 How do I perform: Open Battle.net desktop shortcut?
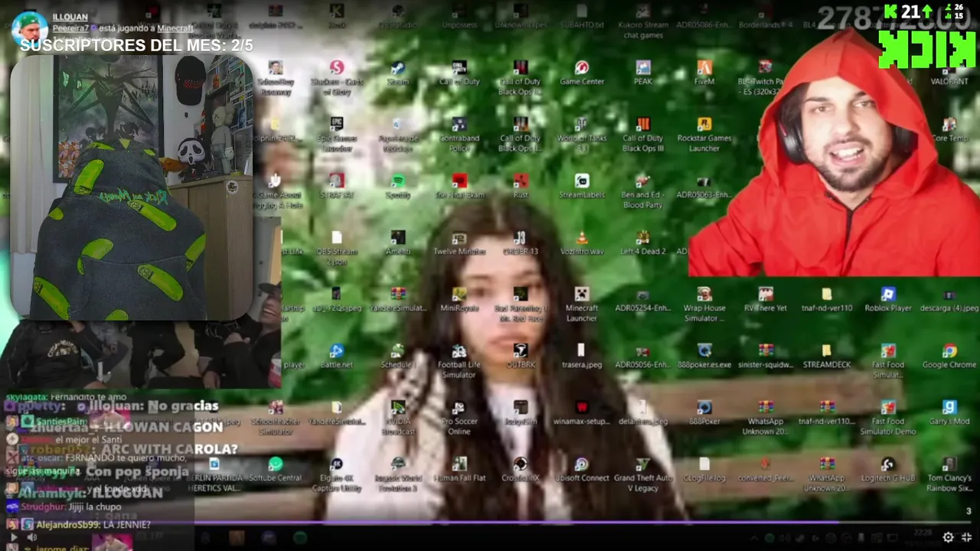pyautogui.click(x=337, y=356)
